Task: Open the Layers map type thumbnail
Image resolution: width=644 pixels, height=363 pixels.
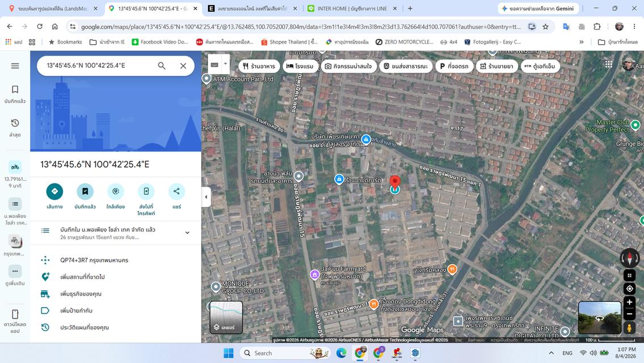Action: tap(226, 318)
